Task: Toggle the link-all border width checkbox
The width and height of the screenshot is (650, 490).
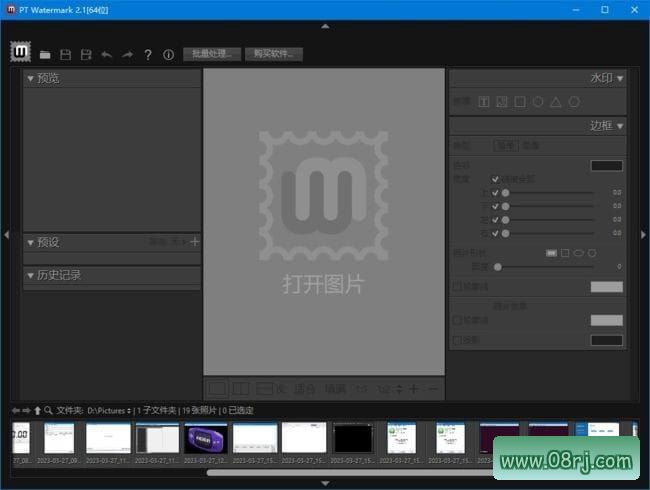Action: coord(495,179)
